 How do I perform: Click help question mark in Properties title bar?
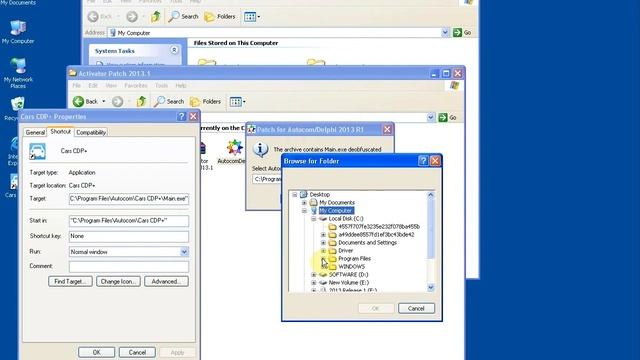click(x=181, y=117)
